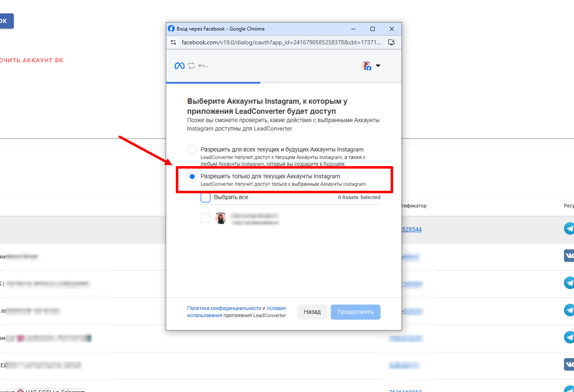Open the identifier link ending in 528544

pyautogui.click(x=411, y=229)
